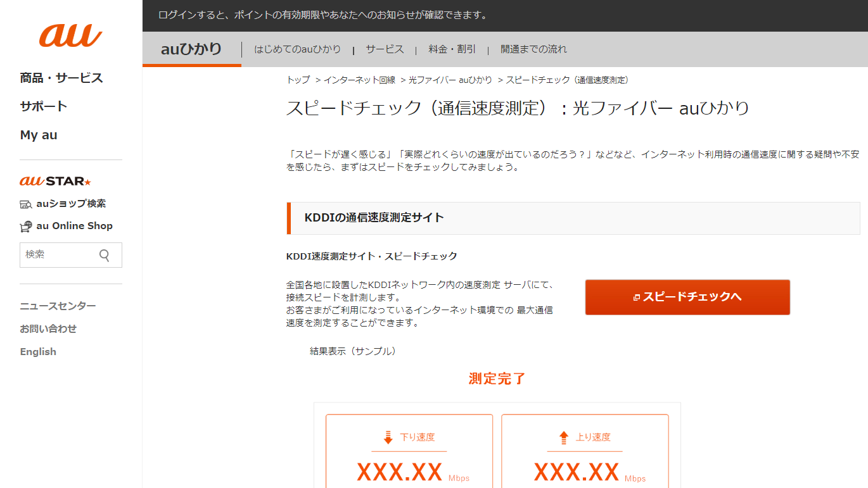Click the スピードチェックへ button
The height and width of the screenshot is (488, 868).
(687, 297)
